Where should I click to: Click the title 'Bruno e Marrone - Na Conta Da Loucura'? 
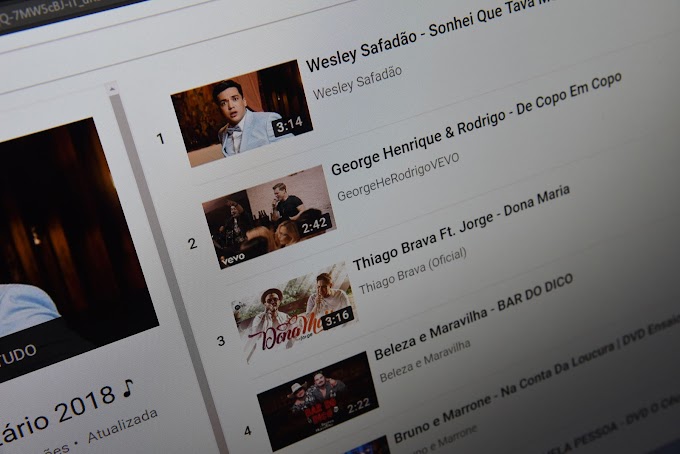point(505,389)
